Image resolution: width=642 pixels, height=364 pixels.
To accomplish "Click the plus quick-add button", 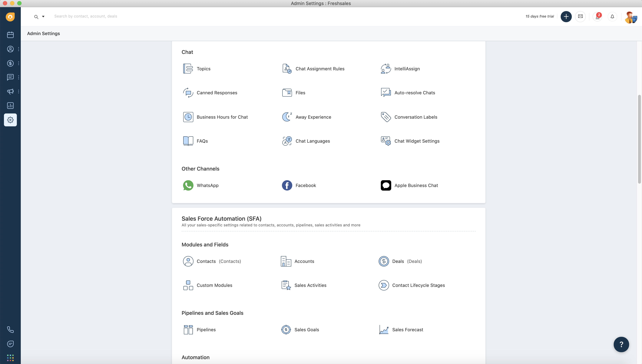I will pyautogui.click(x=566, y=16).
